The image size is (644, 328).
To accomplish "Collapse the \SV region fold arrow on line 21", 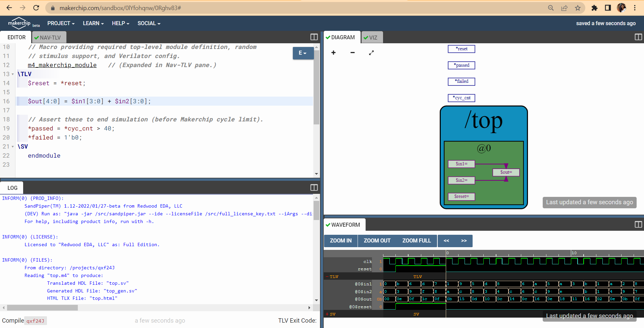I will click(x=13, y=147).
